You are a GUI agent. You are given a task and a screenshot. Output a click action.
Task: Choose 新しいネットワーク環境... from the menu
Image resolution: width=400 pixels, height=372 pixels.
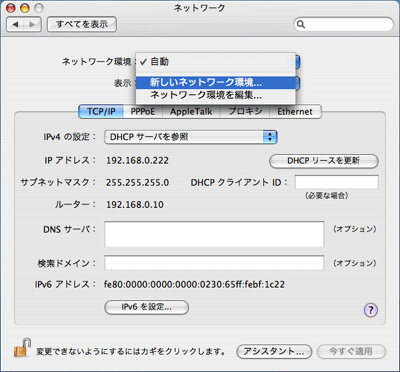point(216,82)
